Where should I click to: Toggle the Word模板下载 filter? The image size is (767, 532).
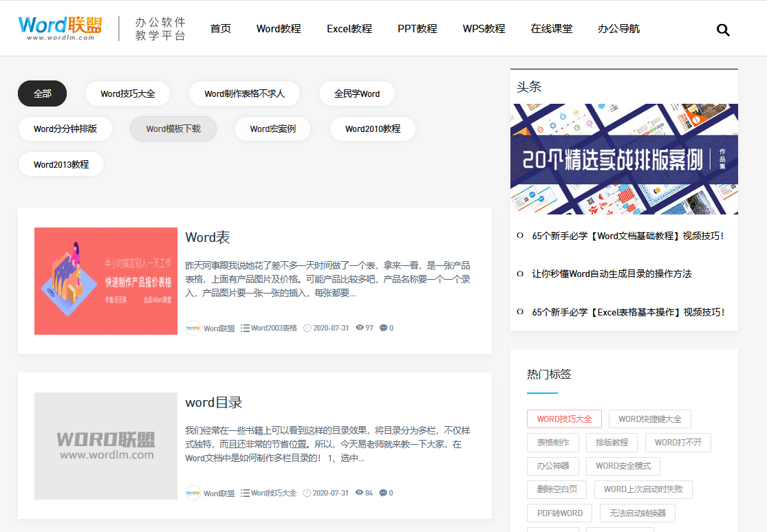pyautogui.click(x=173, y=129)
